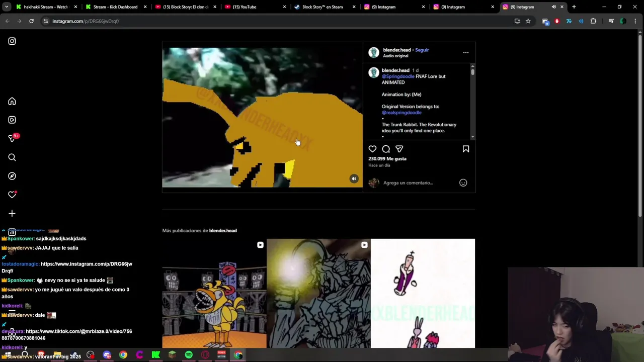Open the Minecraft block taskbar icon
644x362 pixels.
172,355
